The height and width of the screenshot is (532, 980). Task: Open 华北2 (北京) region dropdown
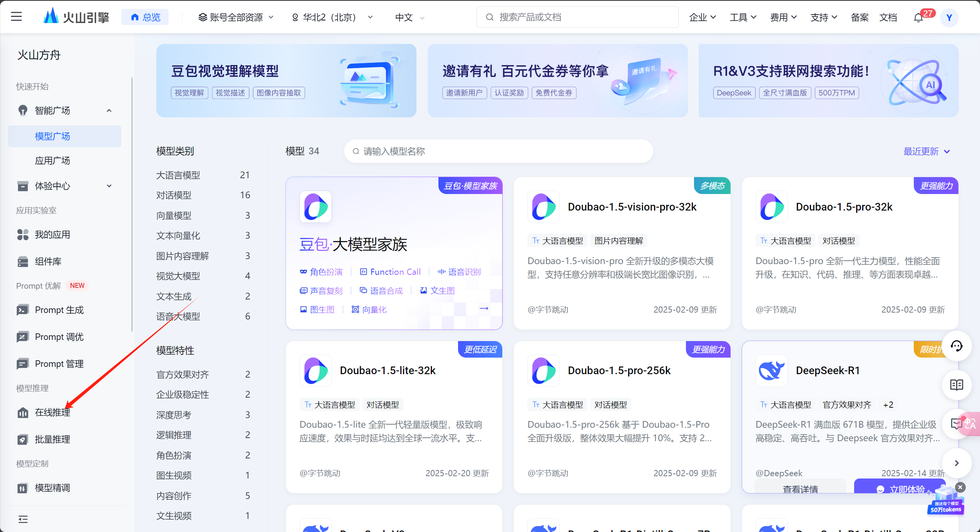332,17
